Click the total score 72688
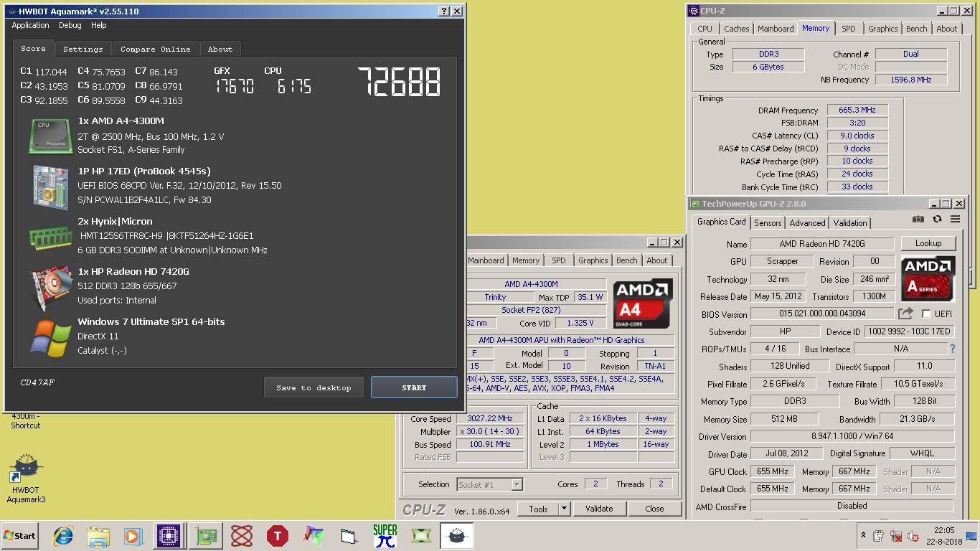 (x=400, y=82)
